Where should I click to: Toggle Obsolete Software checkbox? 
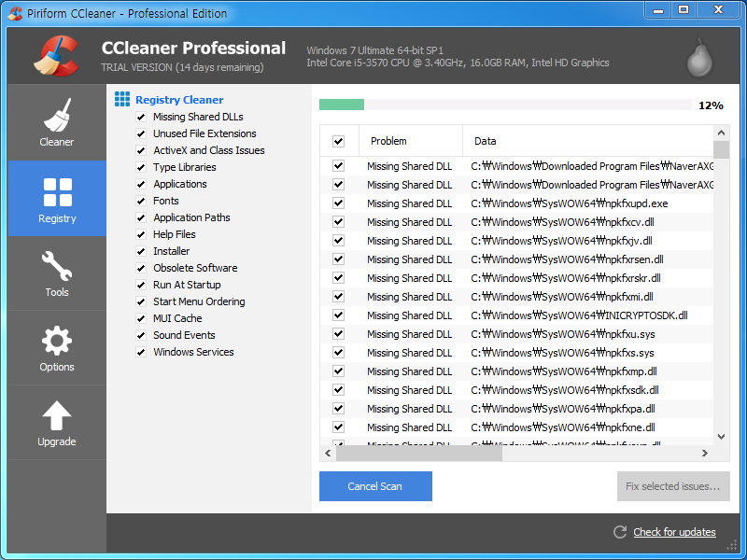141,268
